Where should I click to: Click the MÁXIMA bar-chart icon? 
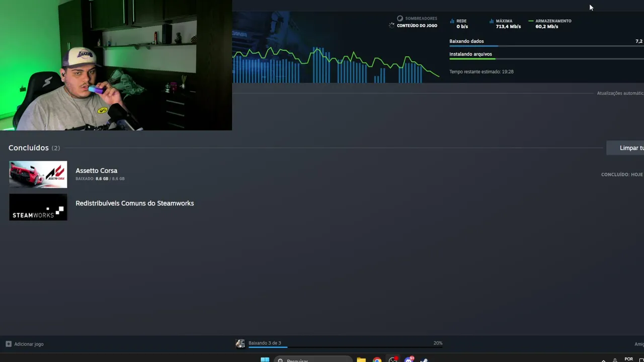(492, 21)
